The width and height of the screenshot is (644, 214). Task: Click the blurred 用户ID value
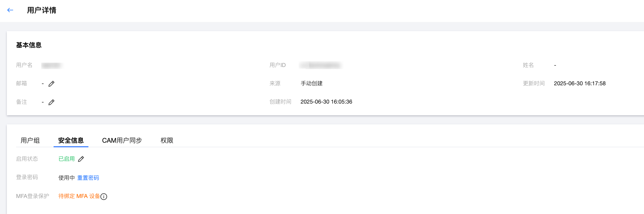click(x=321, y=65)
